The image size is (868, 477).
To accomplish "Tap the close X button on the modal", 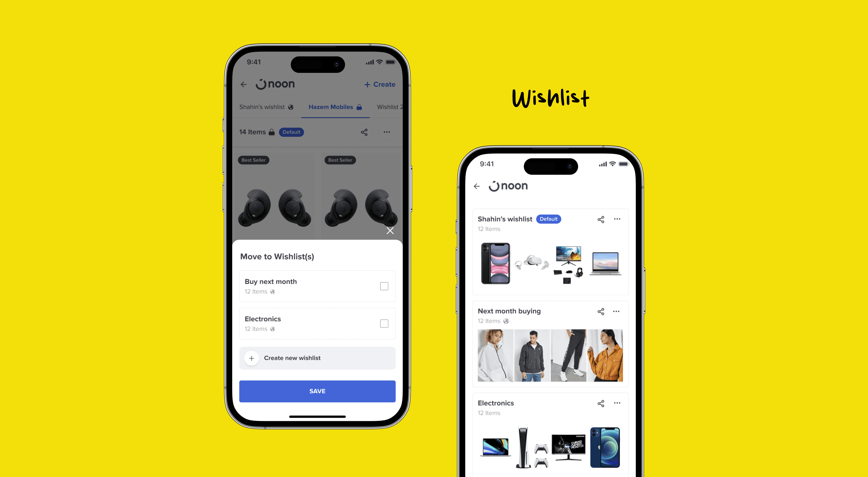I will point(390,230).
